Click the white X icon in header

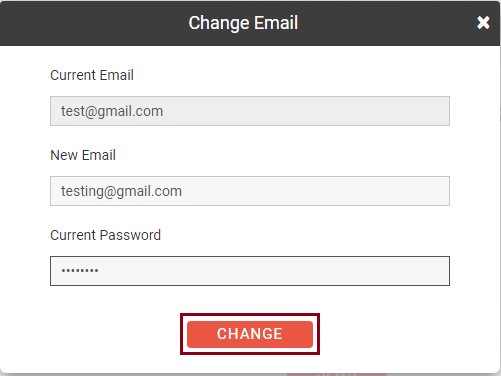point(483,23)
